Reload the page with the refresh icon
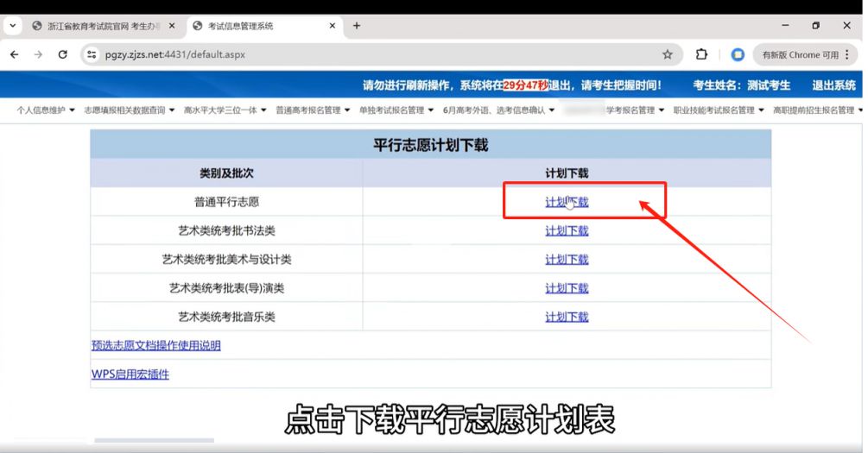This screenshot has width=868, height=453. 62,54
